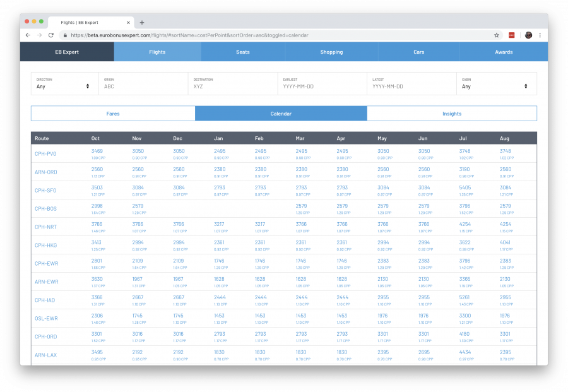
Task: Reload the page with refresh icon
Action: tap(50, 35)
